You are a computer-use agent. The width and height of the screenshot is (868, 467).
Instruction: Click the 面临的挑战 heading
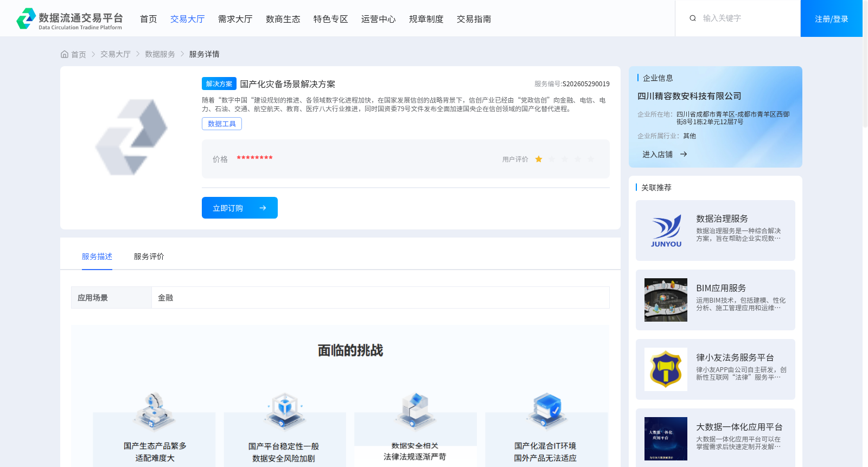[x=350, y=350]
